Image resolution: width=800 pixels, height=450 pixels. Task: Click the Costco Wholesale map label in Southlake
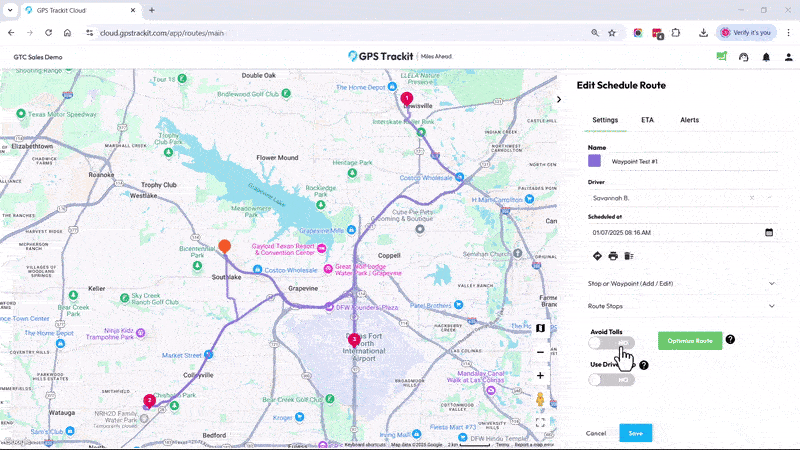click(x=291, y=270)
